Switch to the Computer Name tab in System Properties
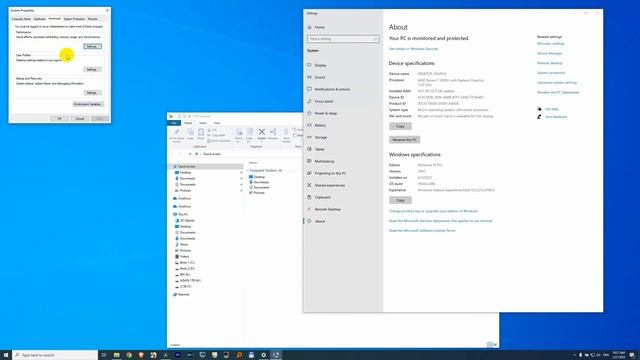This screenshot has width=640, height=360. coord(21,19)
